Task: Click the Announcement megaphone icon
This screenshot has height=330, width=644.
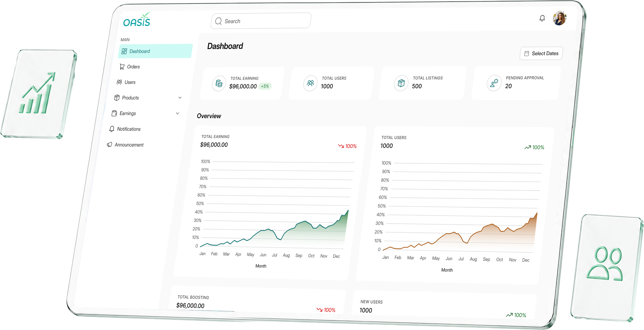Action: pyautogui.click(x=109, y=144)
